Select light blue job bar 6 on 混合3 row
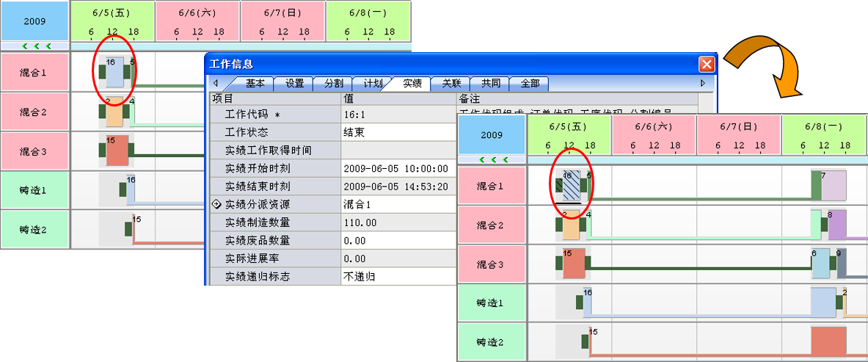868x362 pixels. click(x=820, y=264)
